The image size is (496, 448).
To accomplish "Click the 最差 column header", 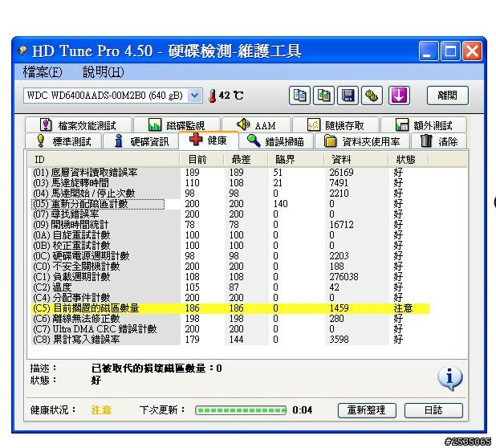I will (246, 160).
